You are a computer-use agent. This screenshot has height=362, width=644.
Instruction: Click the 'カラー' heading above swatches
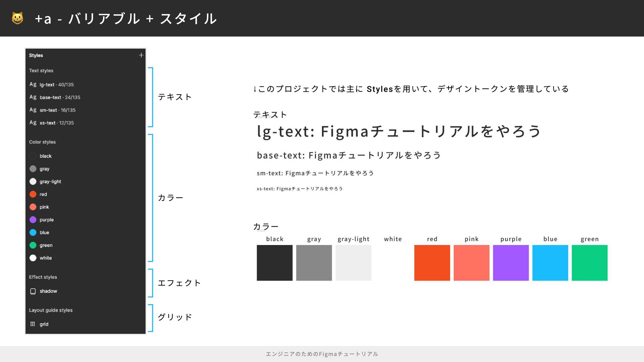point(266,227)
